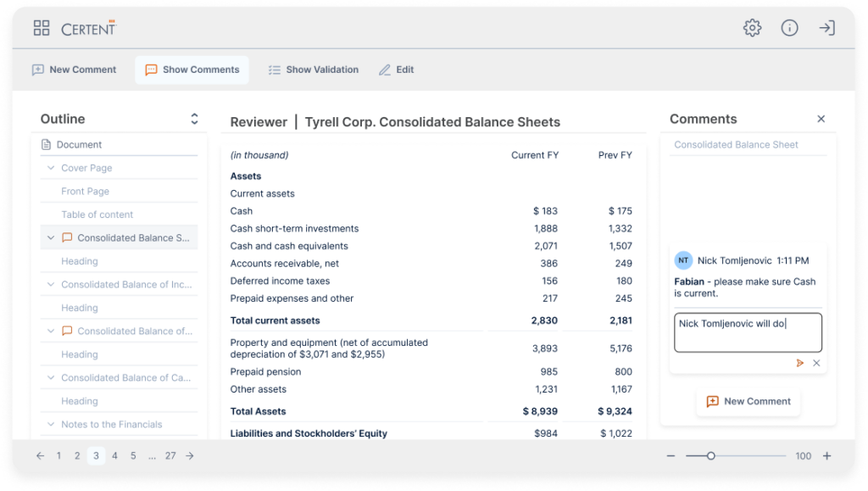Switch to page 5
The image size is (868, 491).
[133, 455]
